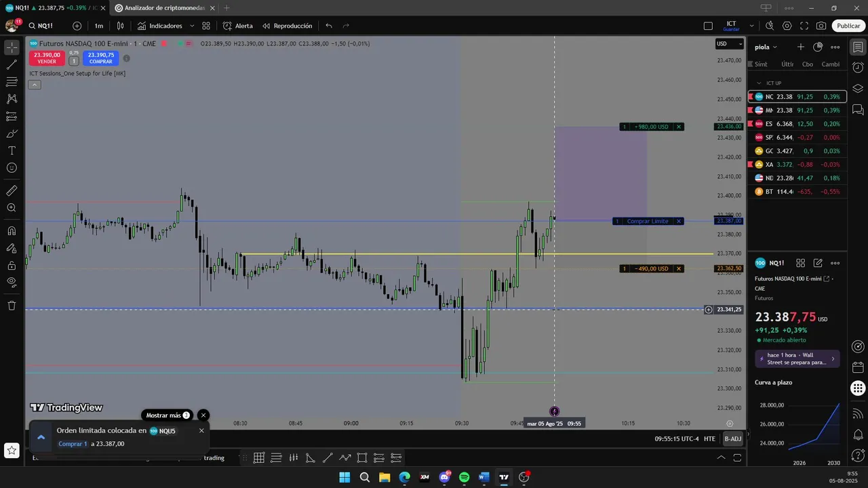The width and height of the screenshot is (868, 488).
Task: Toggle lock all drawings padlock
Action: click(12, 265)
